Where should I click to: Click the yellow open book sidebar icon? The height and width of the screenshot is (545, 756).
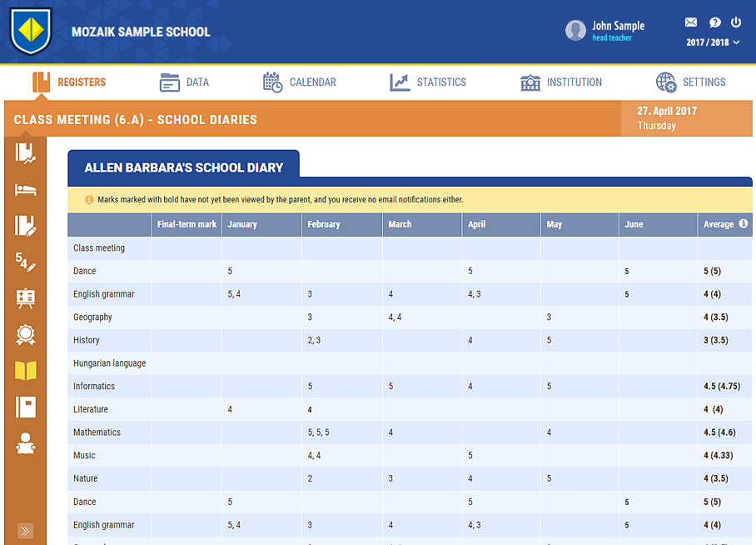[25, 371]
